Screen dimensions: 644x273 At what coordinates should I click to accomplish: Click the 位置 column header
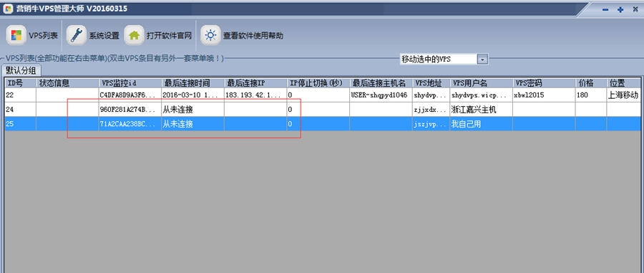[623, 83]
